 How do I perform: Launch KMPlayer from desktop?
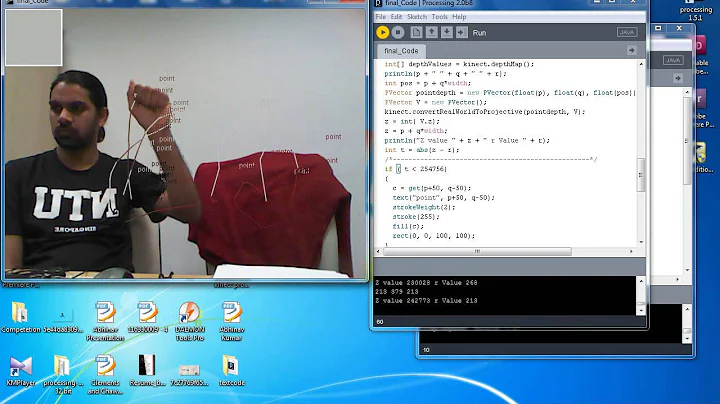(x=20, y=371)
